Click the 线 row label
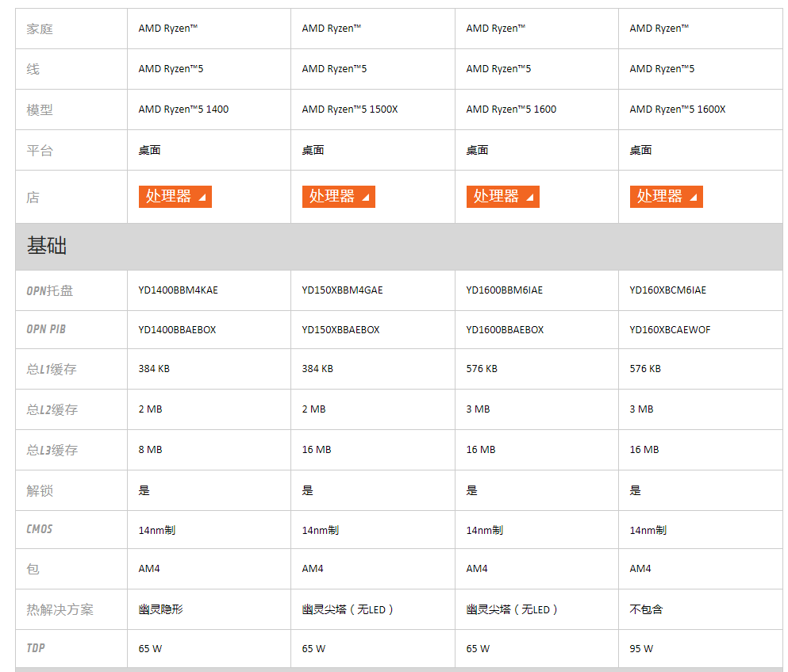788x672 pixels. (x=33, y=69)
